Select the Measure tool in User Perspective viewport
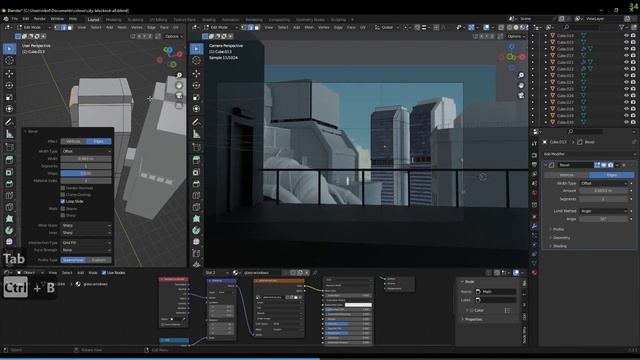Viewport: 640px width, 360px height. 9,134
